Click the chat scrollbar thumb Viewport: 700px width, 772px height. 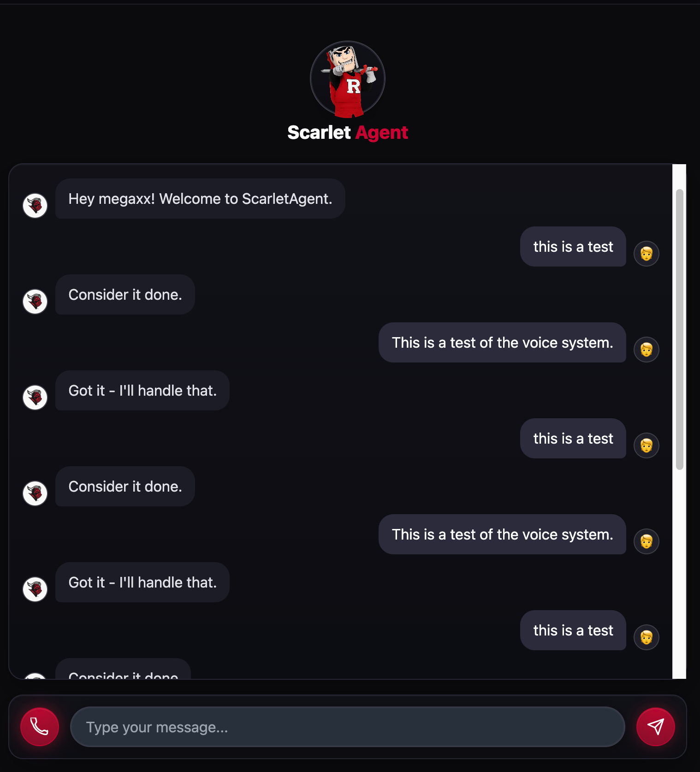coord(679,329)
